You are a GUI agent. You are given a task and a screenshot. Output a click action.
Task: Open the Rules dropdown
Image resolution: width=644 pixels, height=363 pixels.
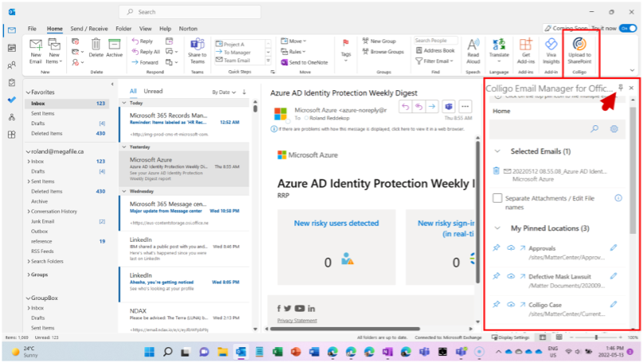click(x=293, y=52)
